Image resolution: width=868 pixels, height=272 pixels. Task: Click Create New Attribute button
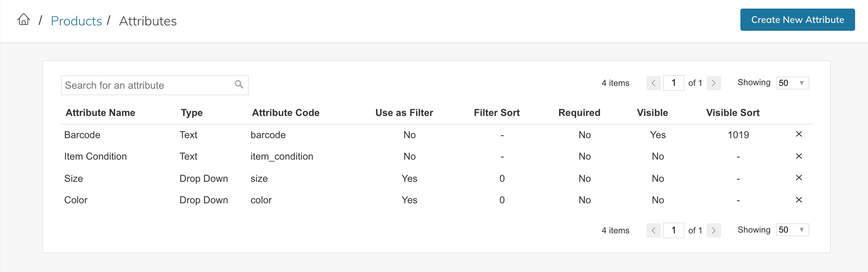tap(797, 20)
